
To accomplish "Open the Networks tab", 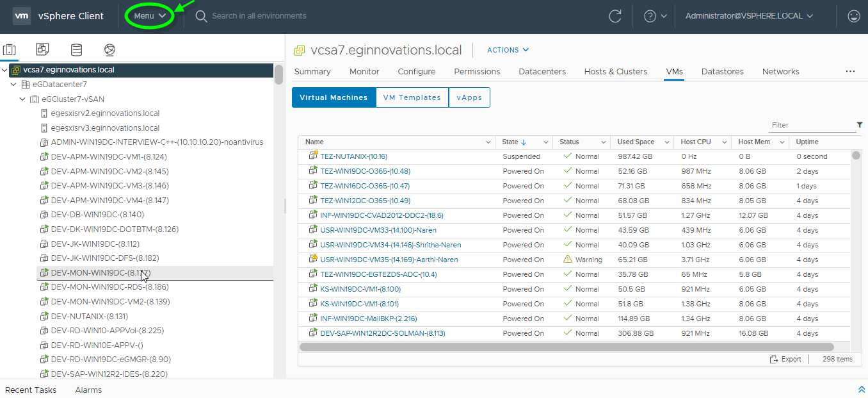I will [780, 72].
